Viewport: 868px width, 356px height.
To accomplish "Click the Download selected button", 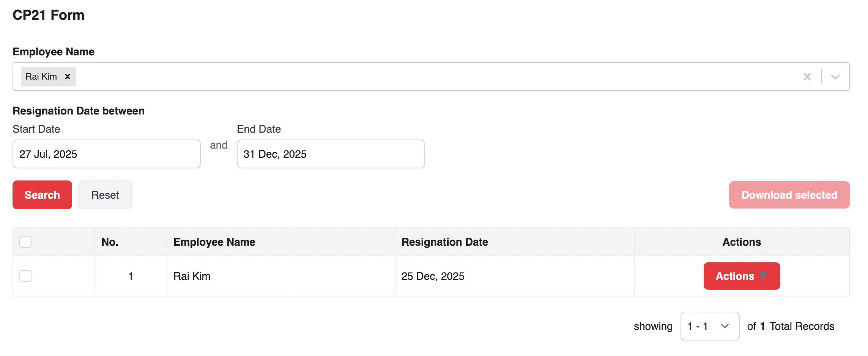I will click(789, 195).
